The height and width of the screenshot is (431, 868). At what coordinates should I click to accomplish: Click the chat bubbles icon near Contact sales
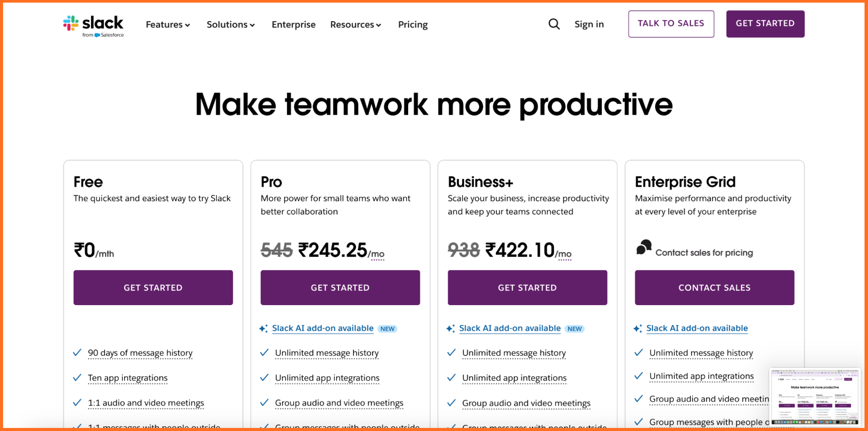644,247
